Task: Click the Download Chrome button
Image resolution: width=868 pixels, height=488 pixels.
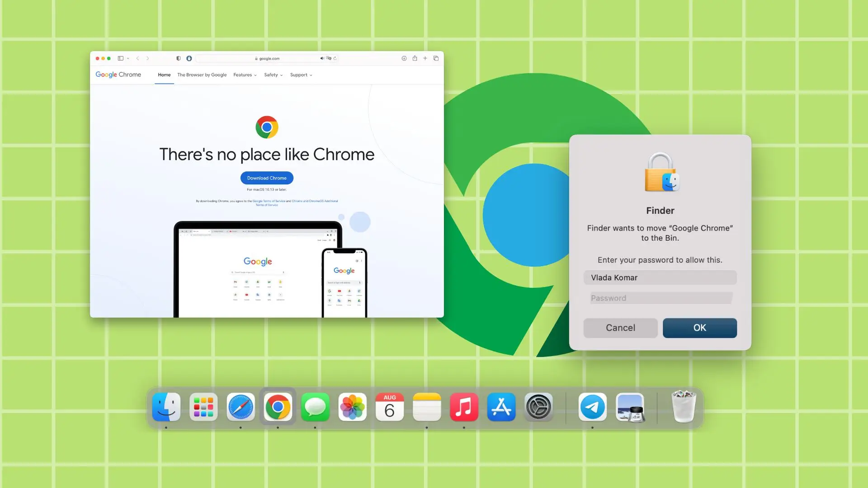Action: (267, 178)
